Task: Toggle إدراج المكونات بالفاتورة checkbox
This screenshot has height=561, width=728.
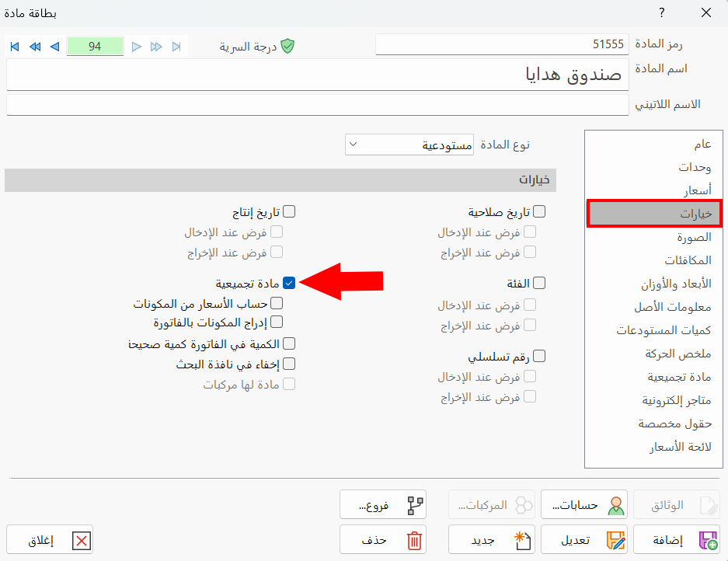Action: pos(277,322)
